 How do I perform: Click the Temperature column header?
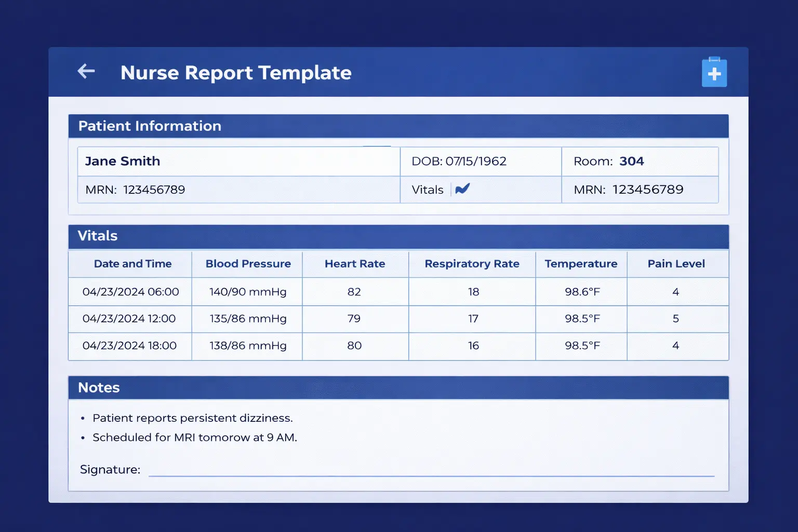pyautogui.click(x=581, y=264)
